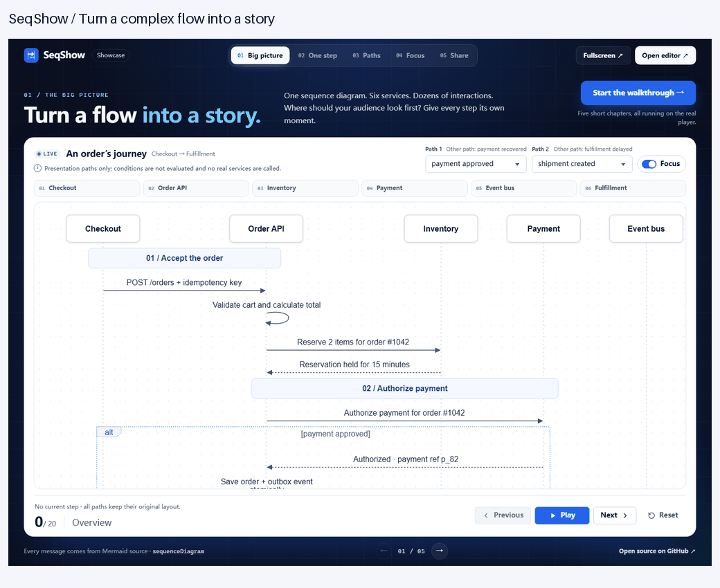The width and height of the screenshot is (720, 588).
Task: Click the 'Reserve 2 items for order #1042' message
Action: (353, 342)
